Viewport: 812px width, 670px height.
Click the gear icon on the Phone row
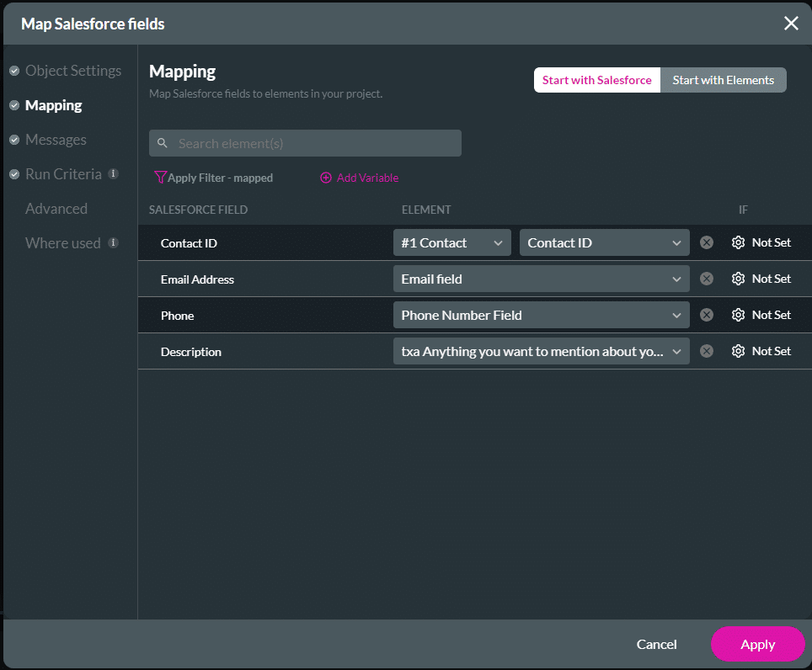pos(738,315)
